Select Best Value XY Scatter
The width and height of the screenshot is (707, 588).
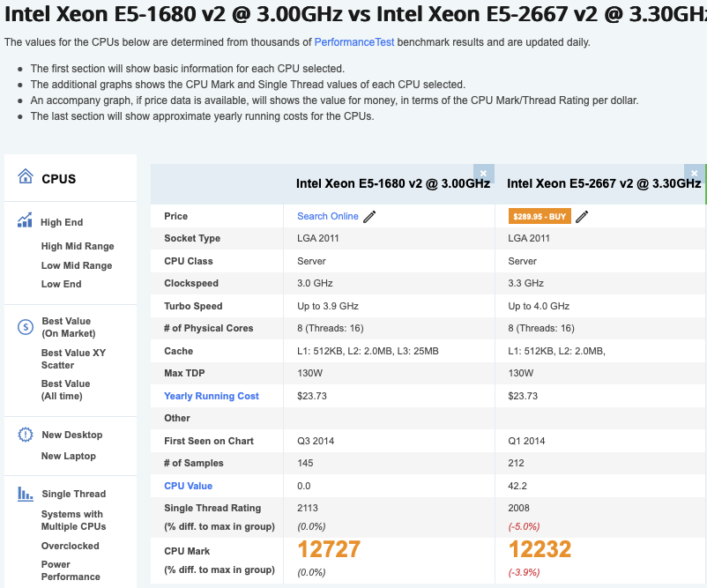point(73,359)
